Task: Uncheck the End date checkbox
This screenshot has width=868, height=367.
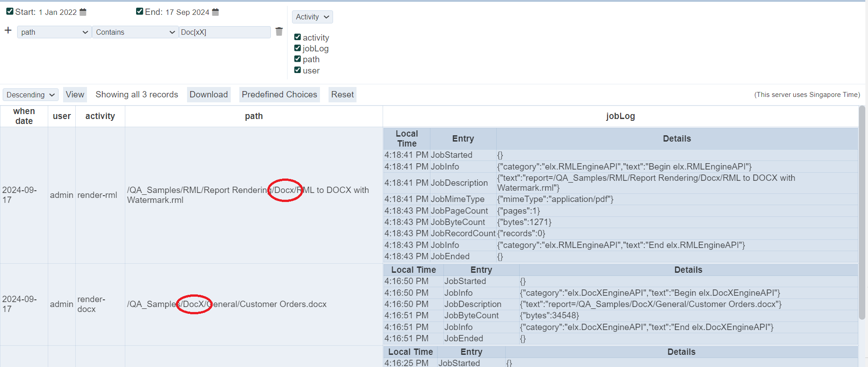Action: point(140,11)
